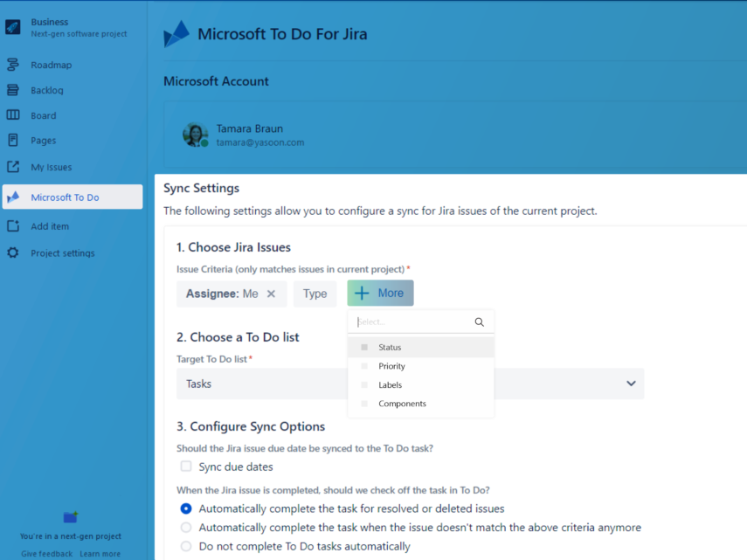Check the Status option checkbox

(364, 347)
